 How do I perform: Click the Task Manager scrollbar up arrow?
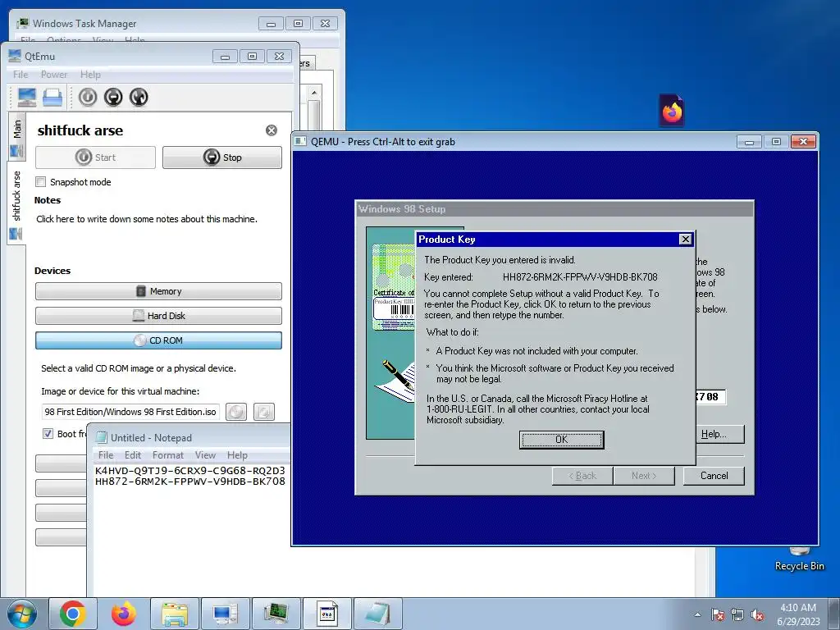[314, 93]
